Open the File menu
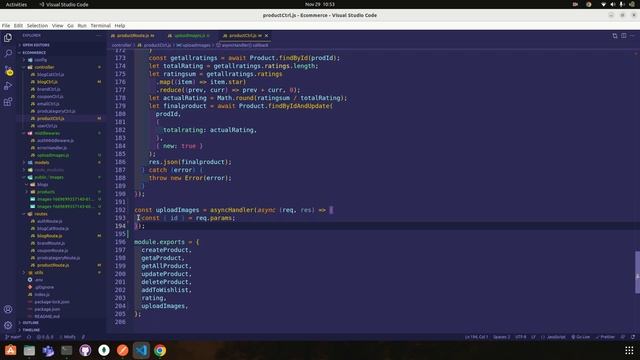The image size is (640, 360). point(6,25)
